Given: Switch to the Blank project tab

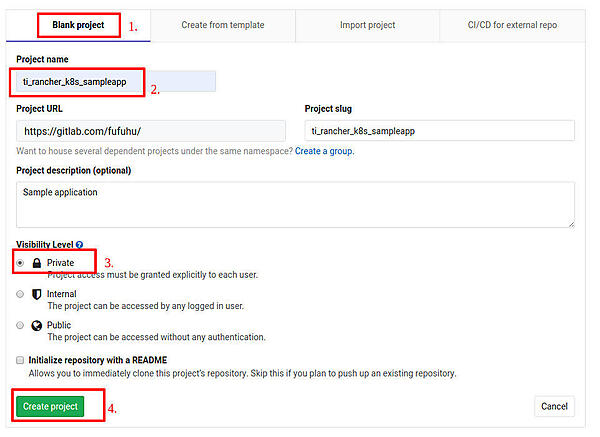Looking at the screenshot, I should click(x=78, y=25).
